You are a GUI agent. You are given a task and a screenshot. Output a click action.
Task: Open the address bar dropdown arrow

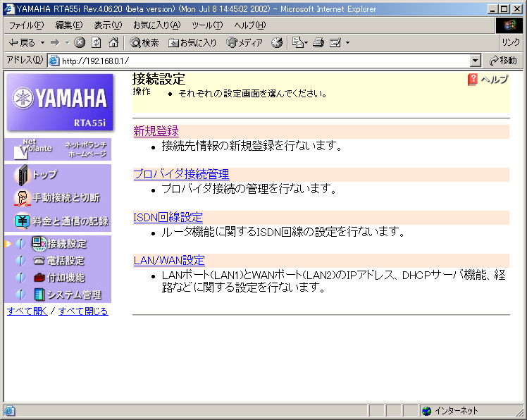click(475, 61)
